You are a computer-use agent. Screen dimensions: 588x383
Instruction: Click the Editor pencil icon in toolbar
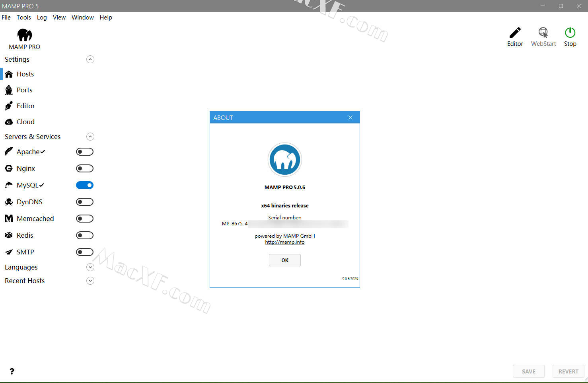point(515,33)
